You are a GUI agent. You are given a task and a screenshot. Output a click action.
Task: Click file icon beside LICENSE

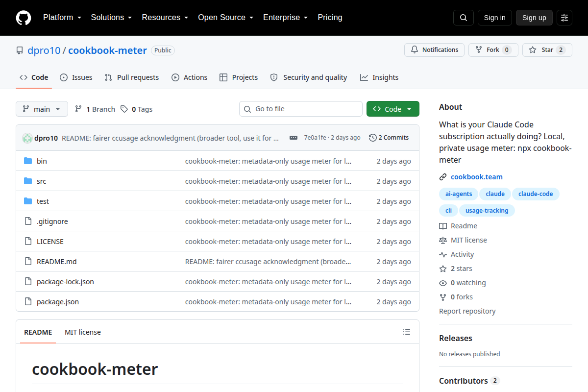pyautogui.click(x=28, y=241)
